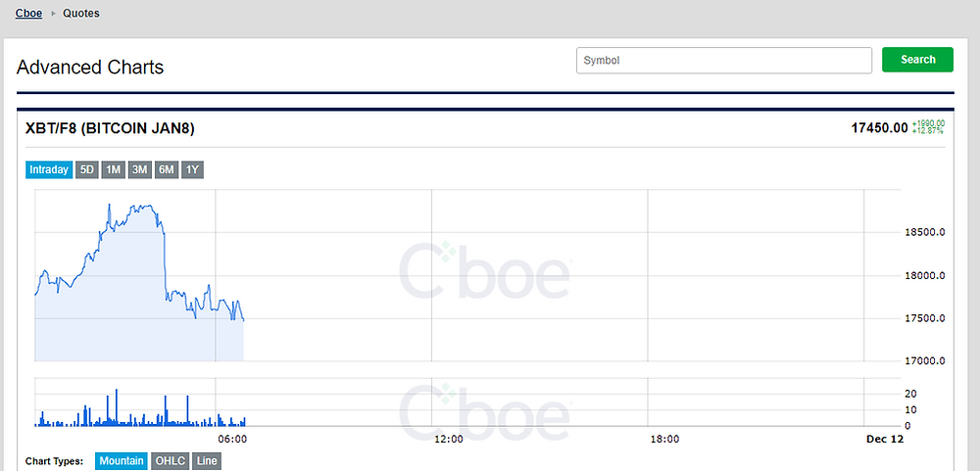Switch chart to 1M range
This screenshot has height=471, width=980.
[113, 170]
